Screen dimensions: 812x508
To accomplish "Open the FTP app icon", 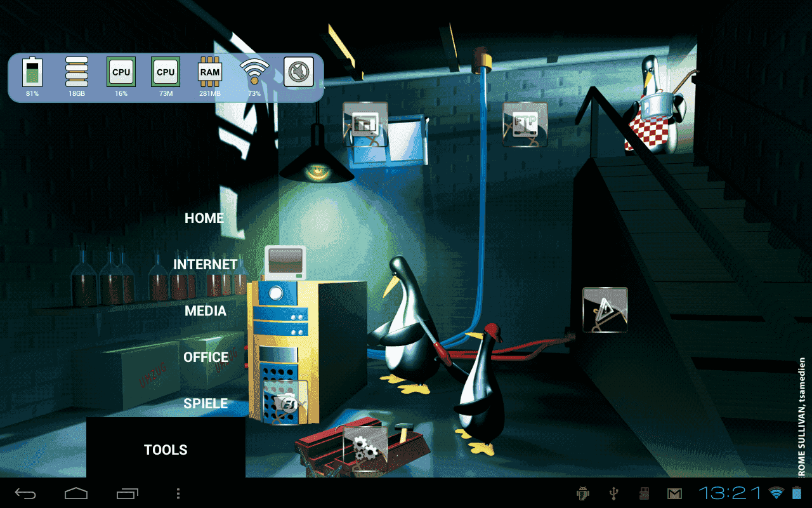I will (x=525, y=124).
